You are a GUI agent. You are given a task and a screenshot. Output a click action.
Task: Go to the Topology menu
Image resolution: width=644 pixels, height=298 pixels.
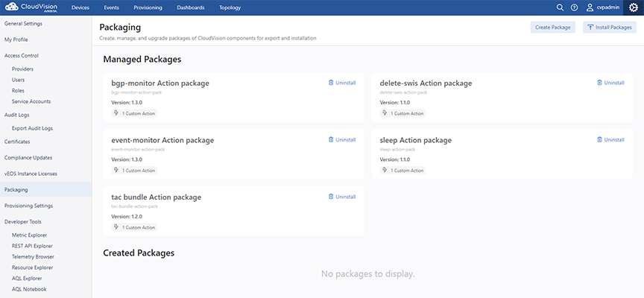[230, 7]
